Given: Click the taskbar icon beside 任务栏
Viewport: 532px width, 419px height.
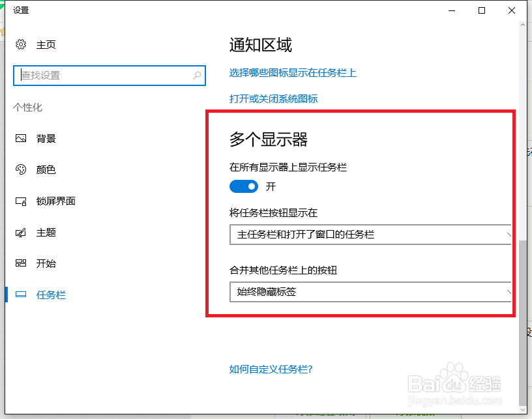Looking at the screenshot, I should point(21,295).
